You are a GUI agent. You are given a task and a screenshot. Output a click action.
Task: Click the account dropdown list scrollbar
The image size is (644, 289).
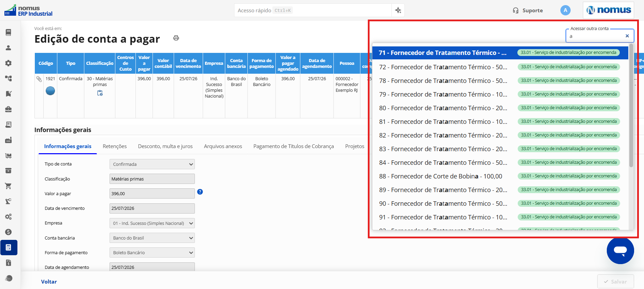631,106
